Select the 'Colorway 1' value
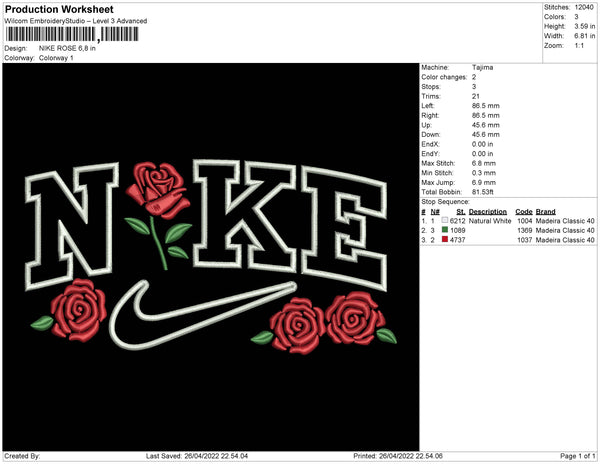 coord(56,58)
